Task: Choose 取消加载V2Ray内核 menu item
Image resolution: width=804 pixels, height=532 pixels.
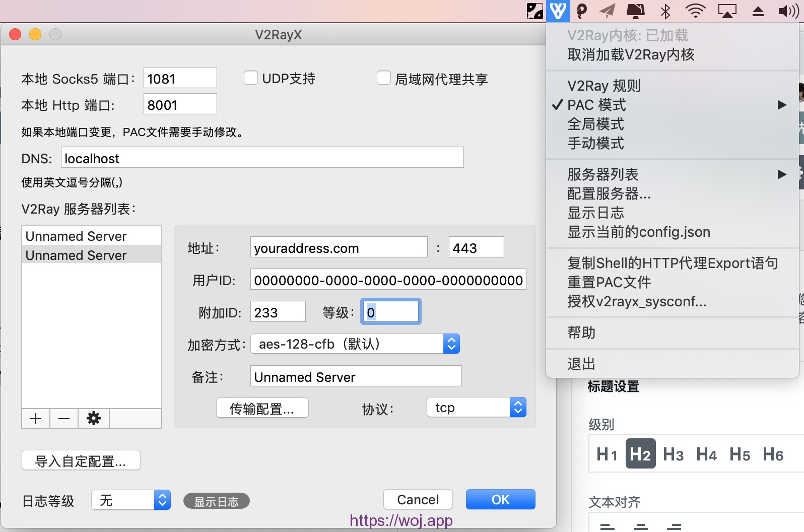Action: click(673, 54)
